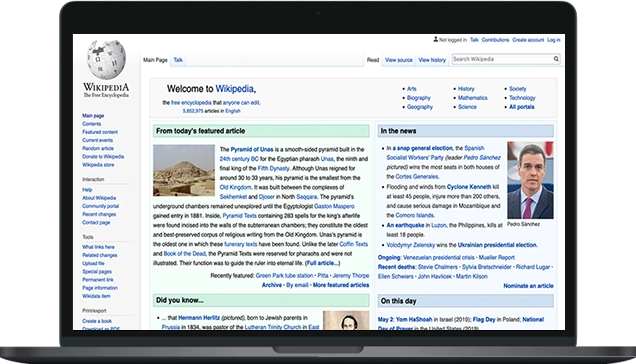Image resolution: width=636 pixels, height=364 pixels.
Task: Click the Help sidebar link
Action: [x=87, y=190]
